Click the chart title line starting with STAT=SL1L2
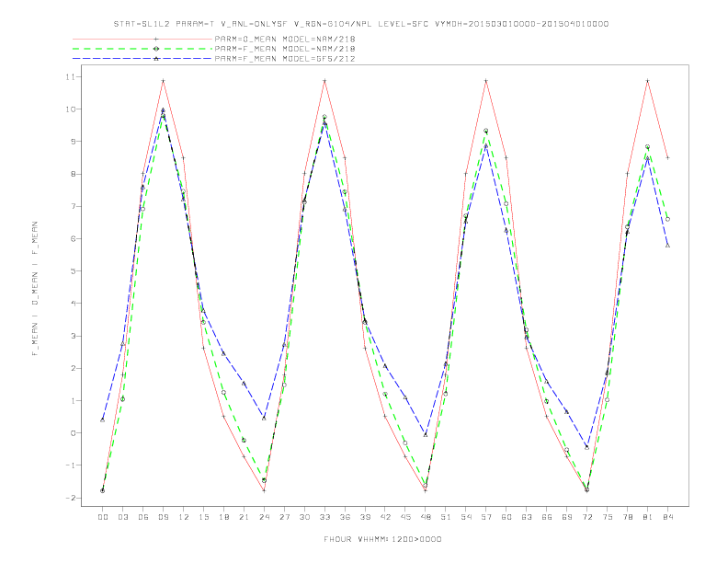This screenshot has width=728, height=563. click(x=360, y=24)
